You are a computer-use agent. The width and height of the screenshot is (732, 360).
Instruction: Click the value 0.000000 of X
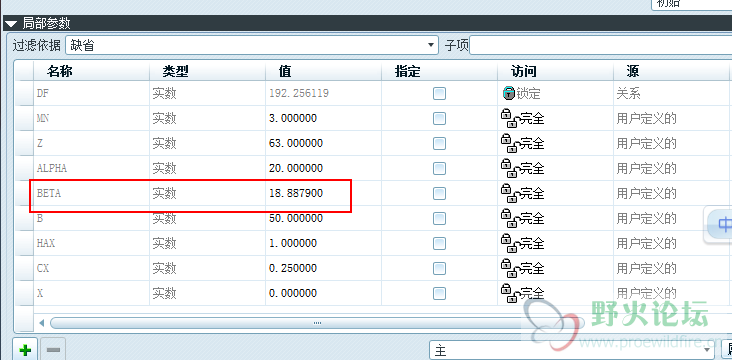tap(293, 293)
